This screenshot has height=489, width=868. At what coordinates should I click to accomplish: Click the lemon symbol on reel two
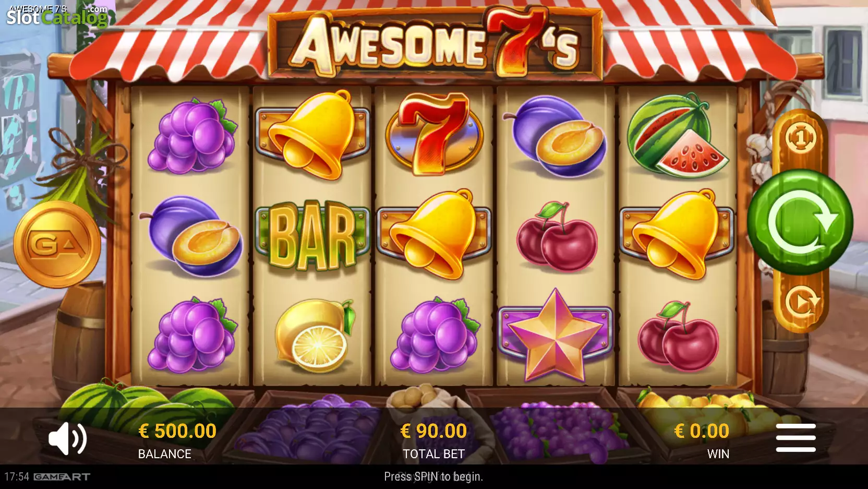(315, 335)
